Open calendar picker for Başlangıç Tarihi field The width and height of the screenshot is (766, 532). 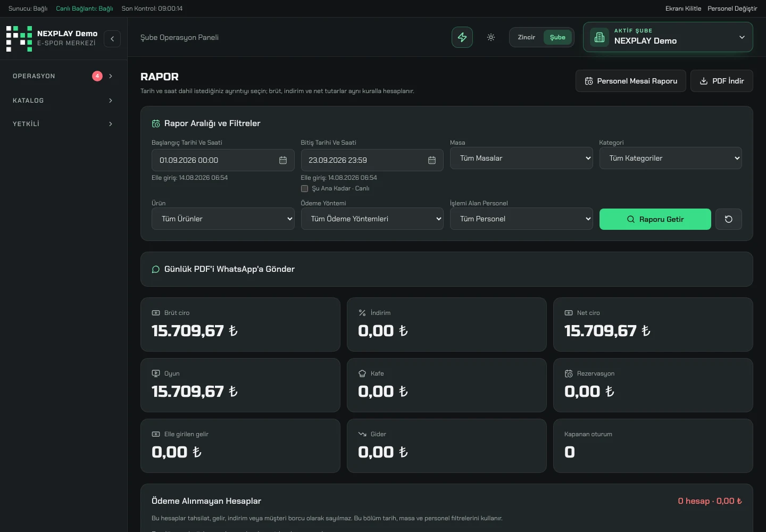pos(283,160)
